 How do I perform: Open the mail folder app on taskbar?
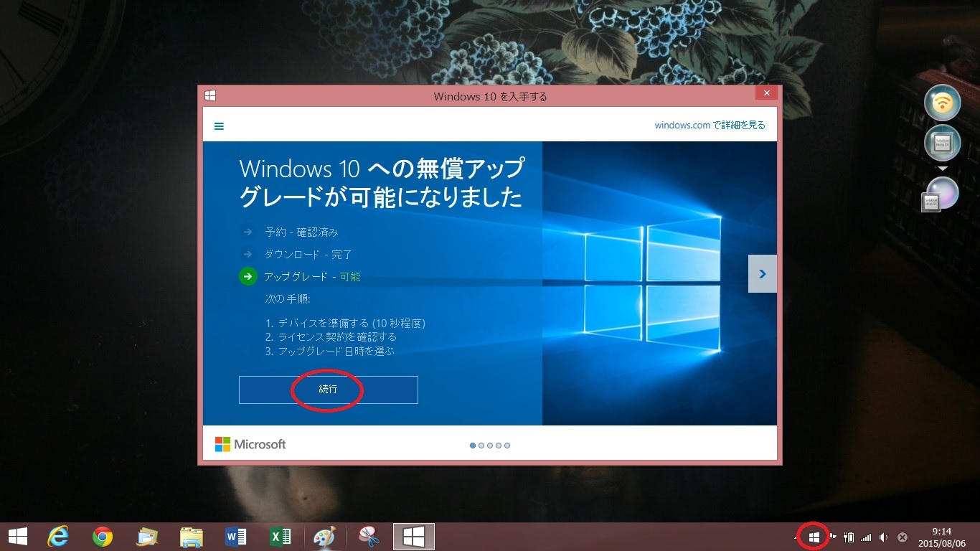[147, 537]
